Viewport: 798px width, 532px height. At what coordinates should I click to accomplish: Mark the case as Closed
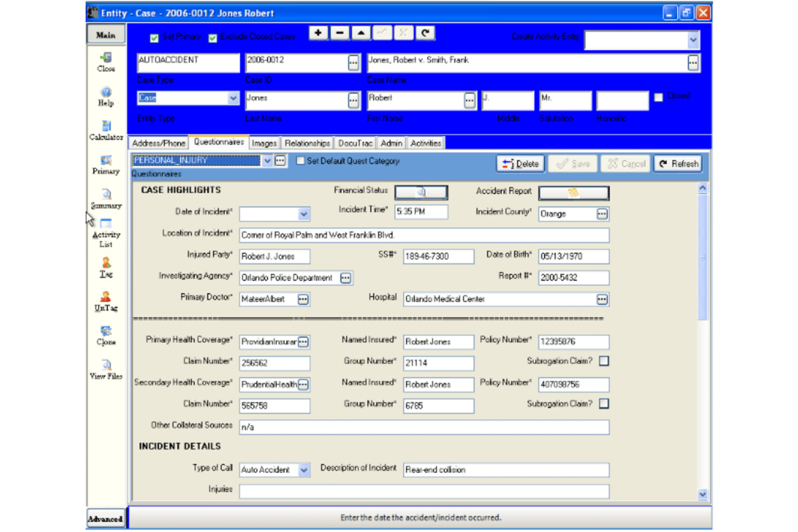(x=658, y=97)
